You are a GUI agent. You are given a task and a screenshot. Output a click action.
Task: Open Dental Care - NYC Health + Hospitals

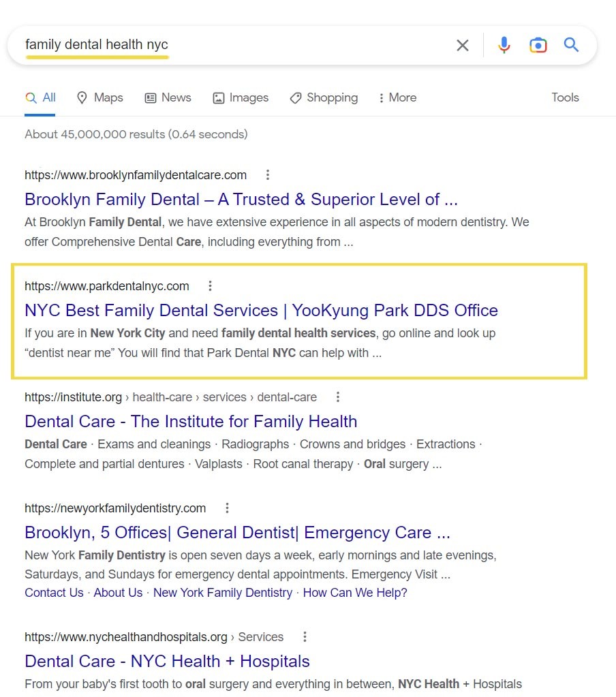(x=167, y=662)
